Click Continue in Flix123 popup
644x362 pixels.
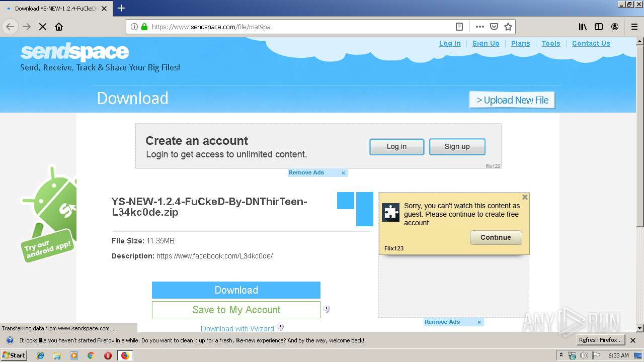click(x=496, y=237)
